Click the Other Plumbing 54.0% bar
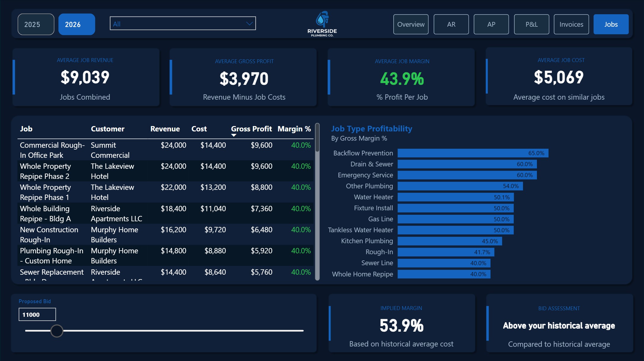Image resolution: width=644 pixels, height=361 pixels. pyautogui.click(x=460, y=186)
